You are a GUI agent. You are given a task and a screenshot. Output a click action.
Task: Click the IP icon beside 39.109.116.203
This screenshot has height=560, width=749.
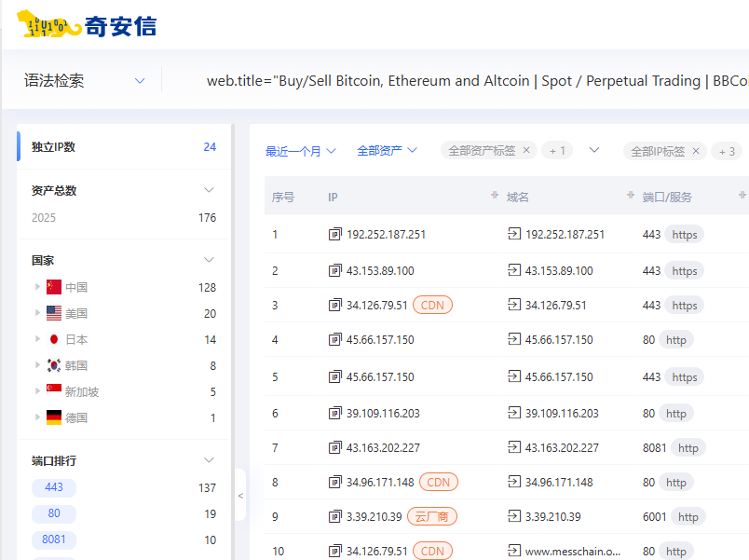(x=334, y=413)
